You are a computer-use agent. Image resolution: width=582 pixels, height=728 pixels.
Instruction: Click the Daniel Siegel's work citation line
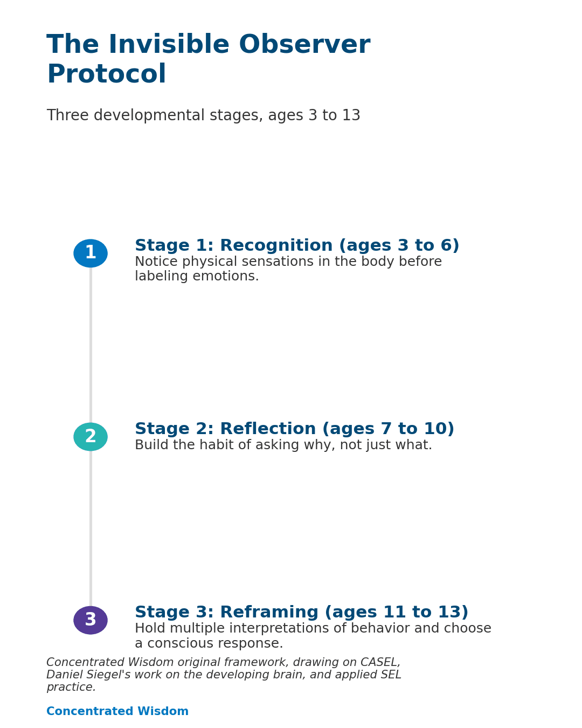click(224, 675)
